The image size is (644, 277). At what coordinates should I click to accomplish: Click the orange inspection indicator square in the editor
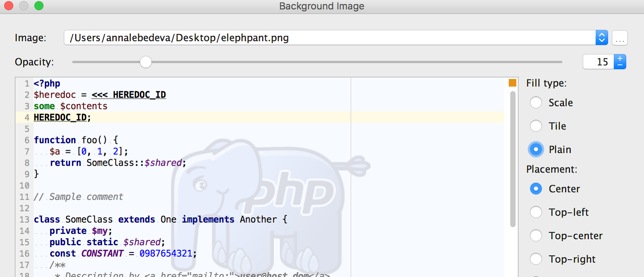coord(512,83)
